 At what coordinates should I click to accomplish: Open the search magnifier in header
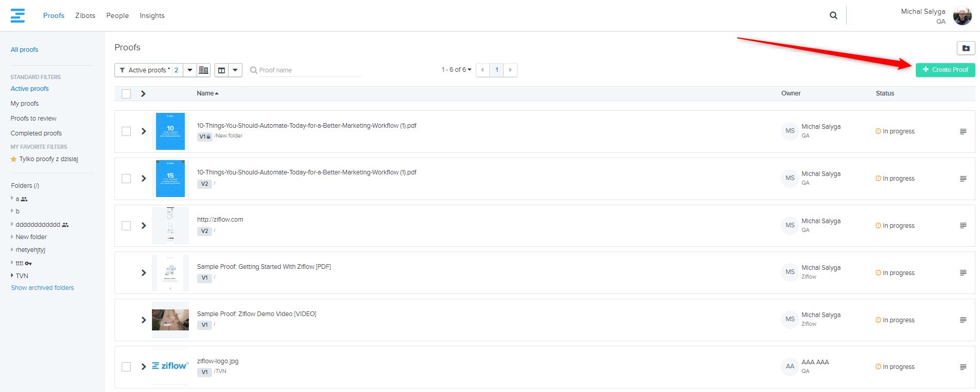click(x=833, y=15)
